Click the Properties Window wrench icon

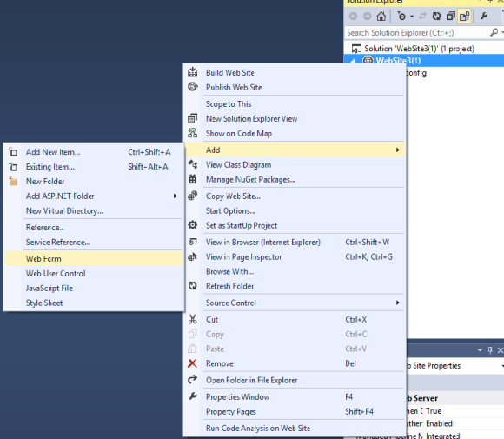click(193, 396)
